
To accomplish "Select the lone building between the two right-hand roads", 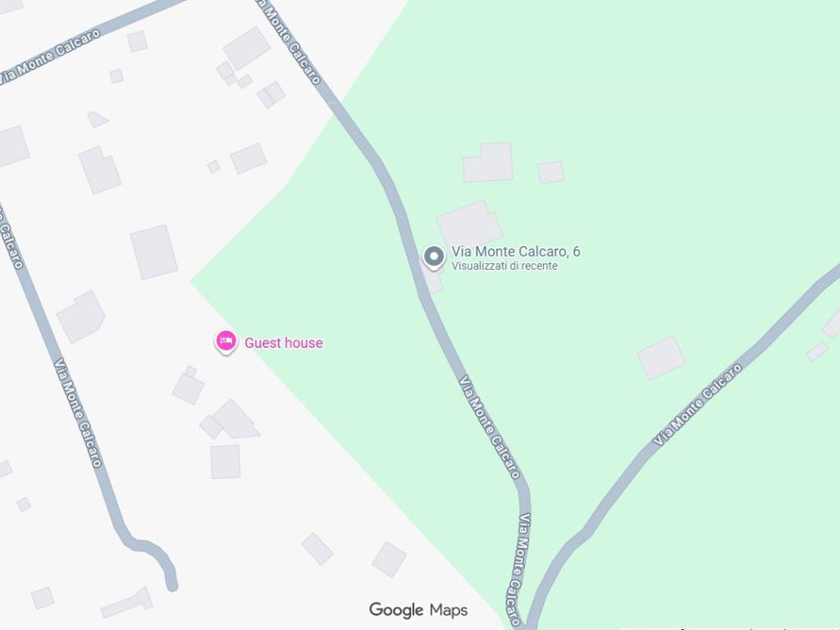I will 661,358.
